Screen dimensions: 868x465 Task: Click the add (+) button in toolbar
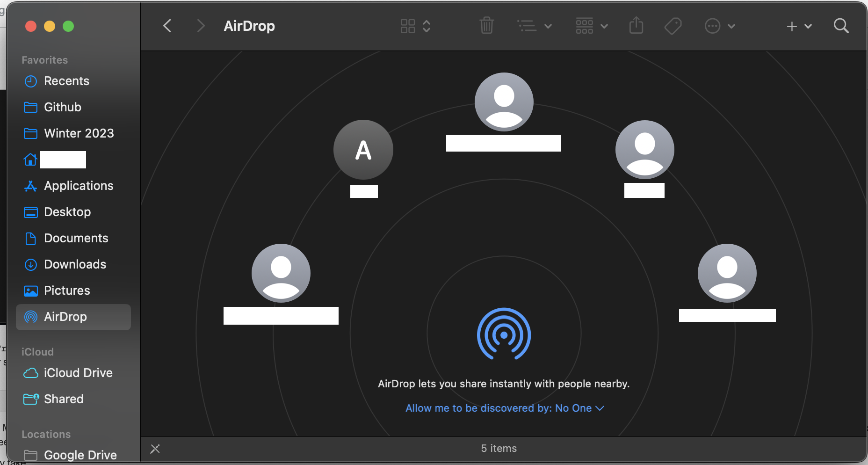791,26
